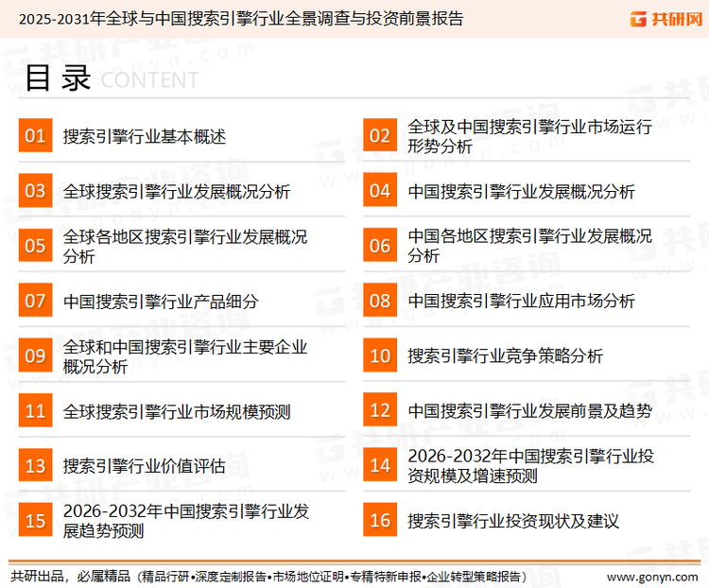Select chapter title 全球及中国搜索引擎行业市场运行形势分析
709x588 pixels.
(x=529, y=136)
